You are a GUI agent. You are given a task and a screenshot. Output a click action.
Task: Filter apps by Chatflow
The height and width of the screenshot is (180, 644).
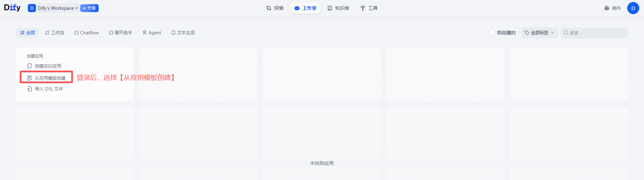(87, 33)
